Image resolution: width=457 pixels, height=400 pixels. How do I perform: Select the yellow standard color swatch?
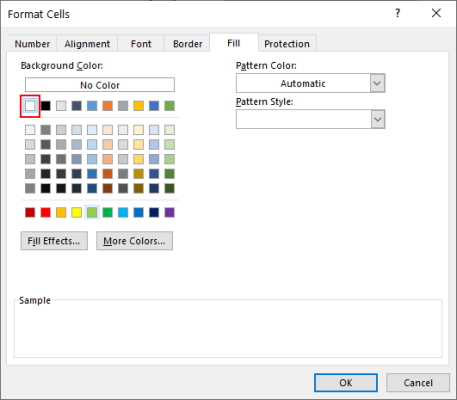(76, 212)
